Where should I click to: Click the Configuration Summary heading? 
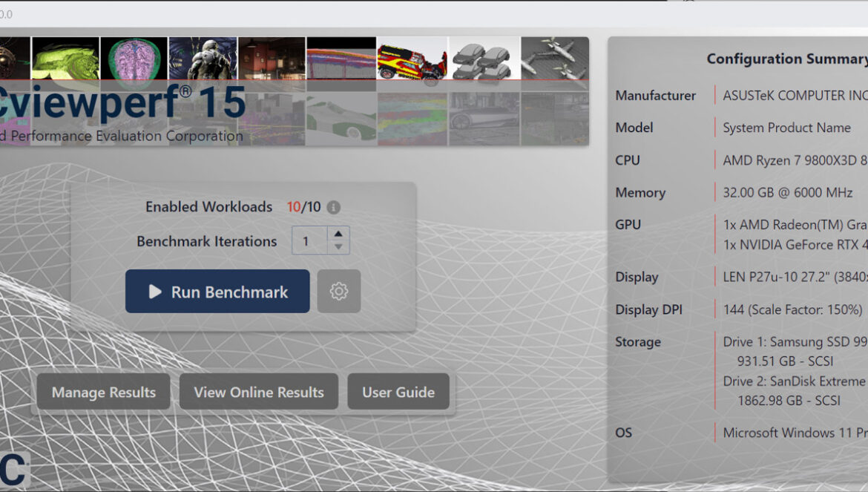coord(787,59)
